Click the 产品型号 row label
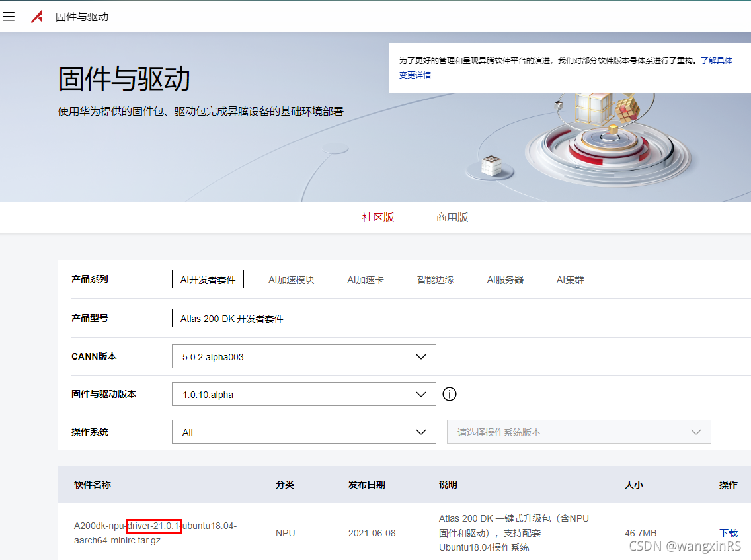 [x=89, y=317]
